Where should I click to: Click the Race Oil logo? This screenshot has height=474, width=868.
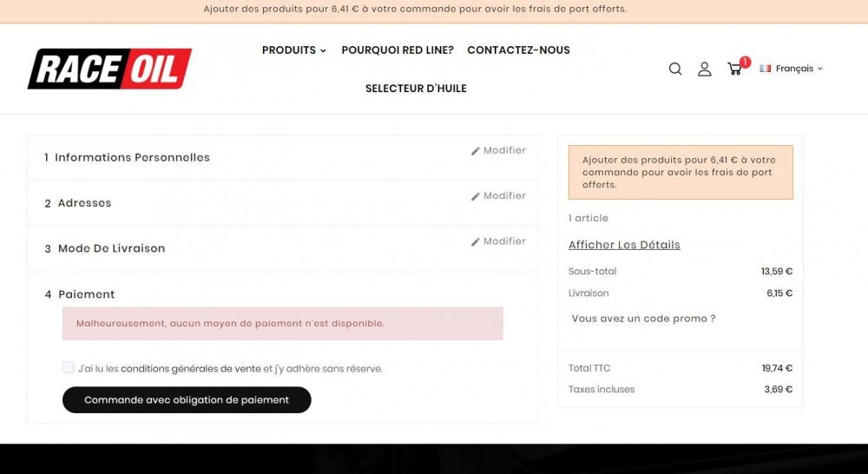click(109, 69)
